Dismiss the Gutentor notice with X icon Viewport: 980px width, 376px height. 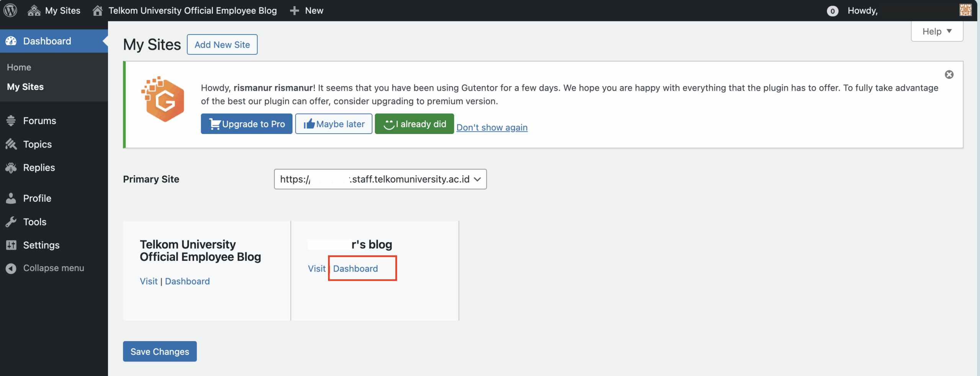coord(949,75)
